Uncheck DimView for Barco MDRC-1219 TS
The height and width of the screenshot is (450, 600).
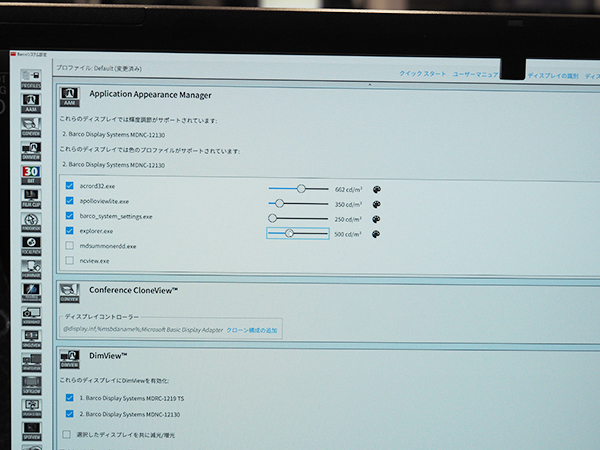coord(68,398)
